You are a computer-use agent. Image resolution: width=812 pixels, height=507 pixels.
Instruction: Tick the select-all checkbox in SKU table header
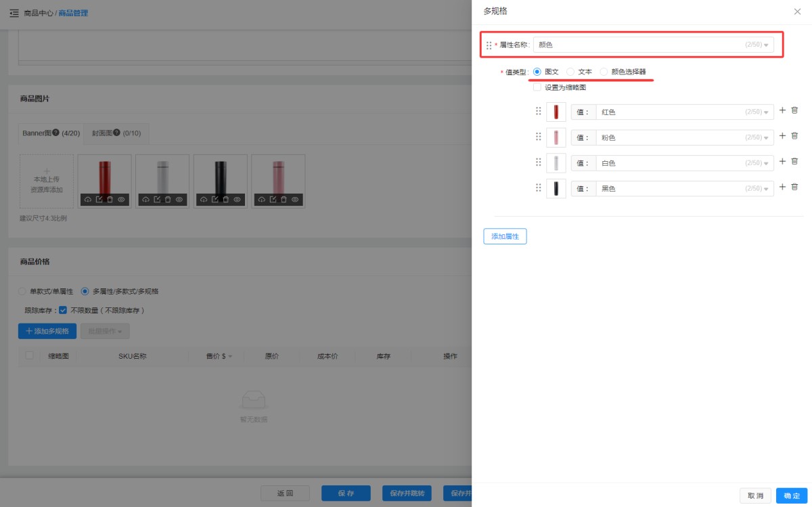tap(29, 355)
